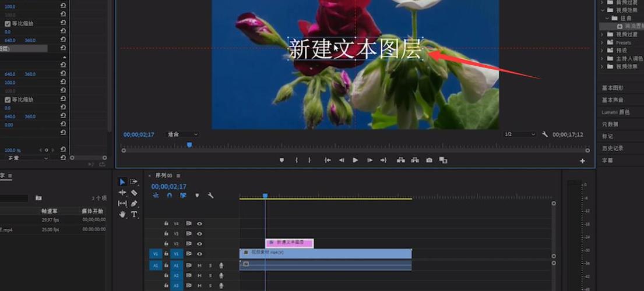Expand the 主持人调色 folder
Image resolution: width=644 pixels, height=291 pixels.
point(602,58)
